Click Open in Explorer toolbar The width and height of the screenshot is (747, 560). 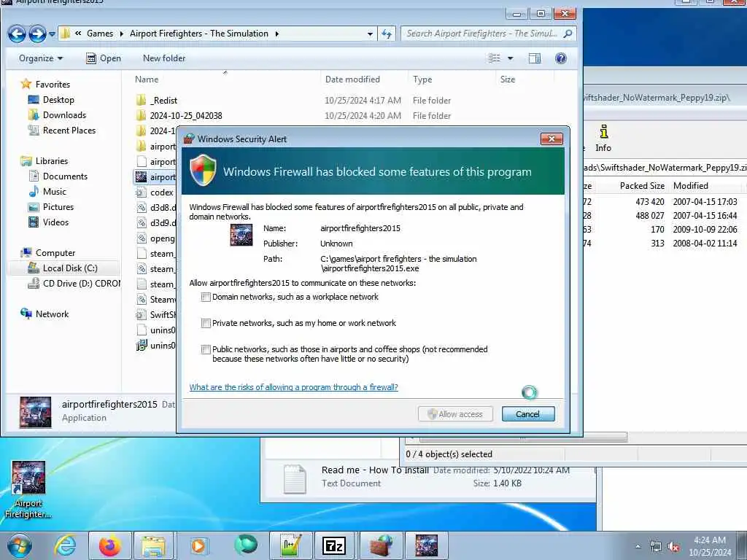(x=104, y=58)
